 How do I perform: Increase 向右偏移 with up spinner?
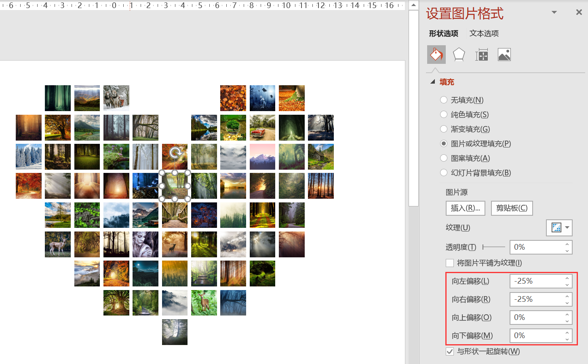click(x=567, y=296)
